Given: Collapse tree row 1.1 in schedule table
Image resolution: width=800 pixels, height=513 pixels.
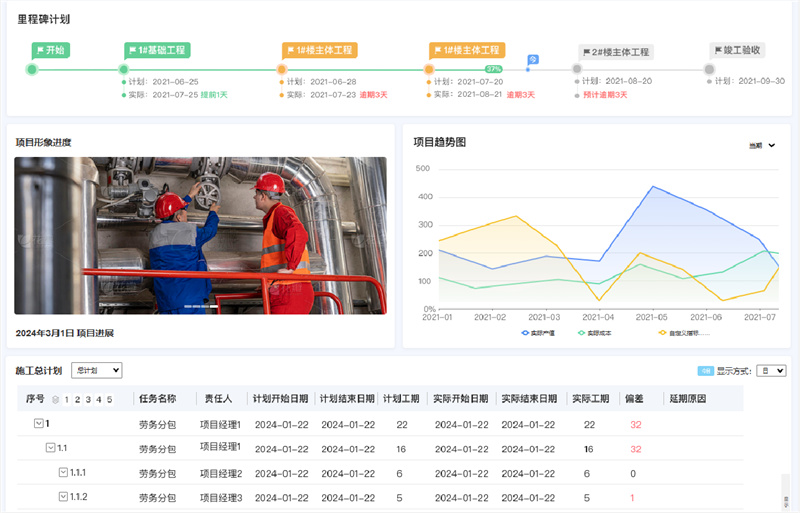Looking at the screenshot, I should (x=51, y=449).
